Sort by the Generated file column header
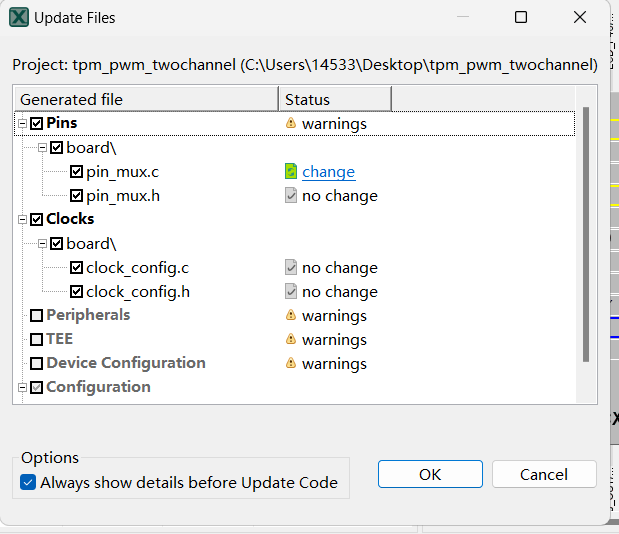Image resolution: width=619 pixels, height=534 pixels. pyautogui.click(x=147, y=99)
